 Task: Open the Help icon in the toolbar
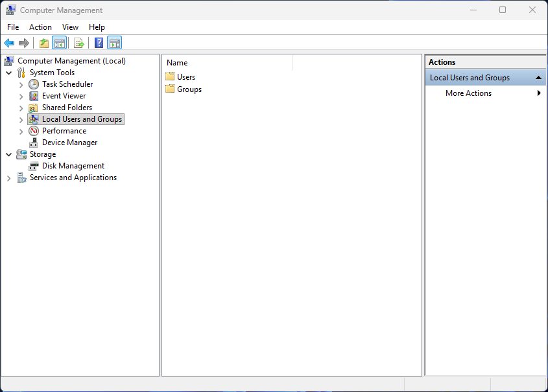click(x=97, y=43)
